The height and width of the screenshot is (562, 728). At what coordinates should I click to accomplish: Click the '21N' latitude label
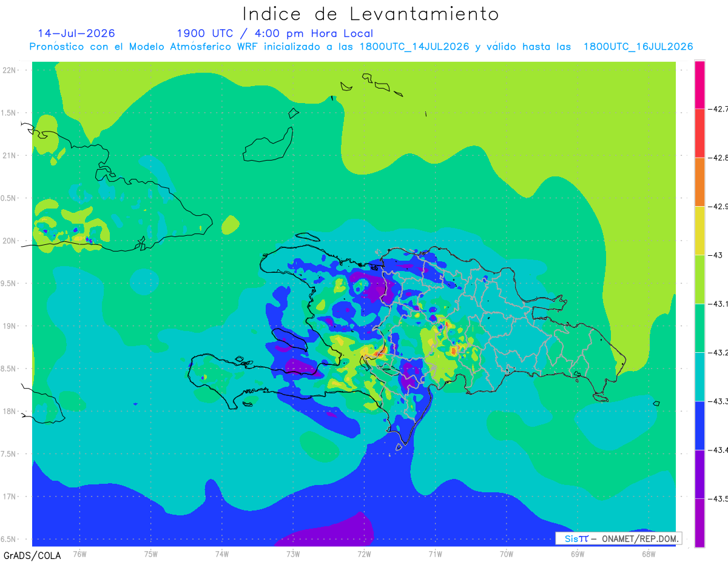(x=10, y=155)
